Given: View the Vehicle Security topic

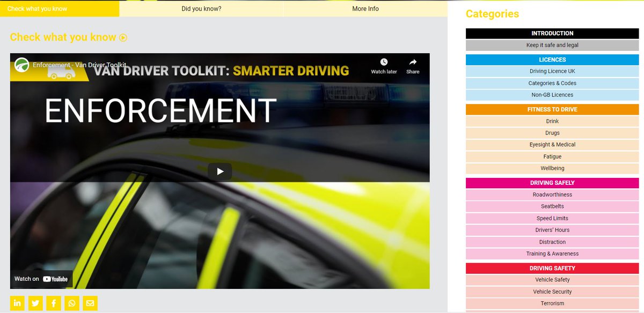Looking at the screenshot, I should tap(552, 292).
